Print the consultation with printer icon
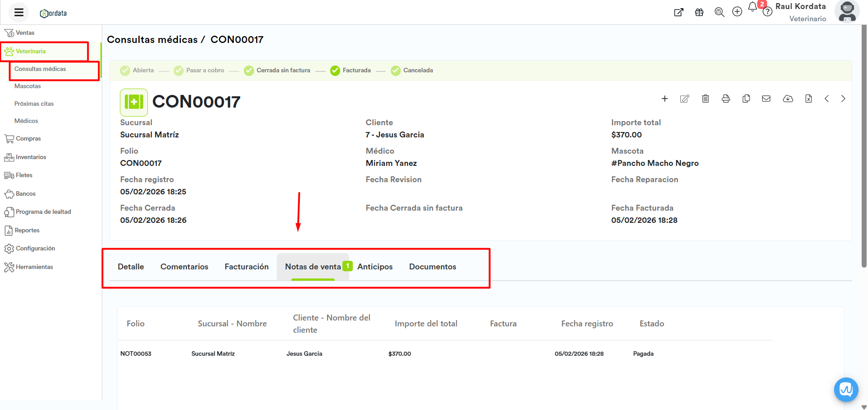 coord(726,99)
